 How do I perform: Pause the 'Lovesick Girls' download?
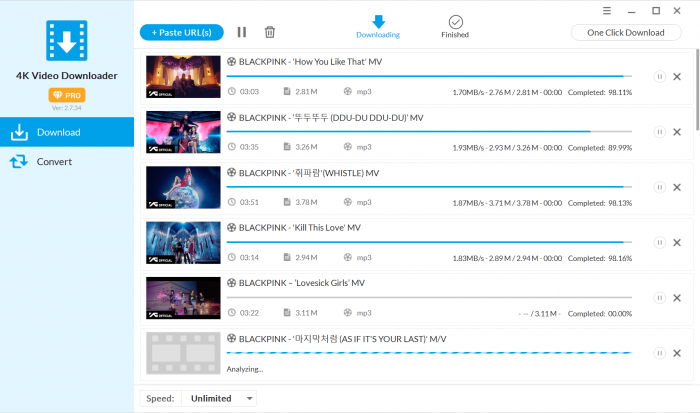point(659,298)
